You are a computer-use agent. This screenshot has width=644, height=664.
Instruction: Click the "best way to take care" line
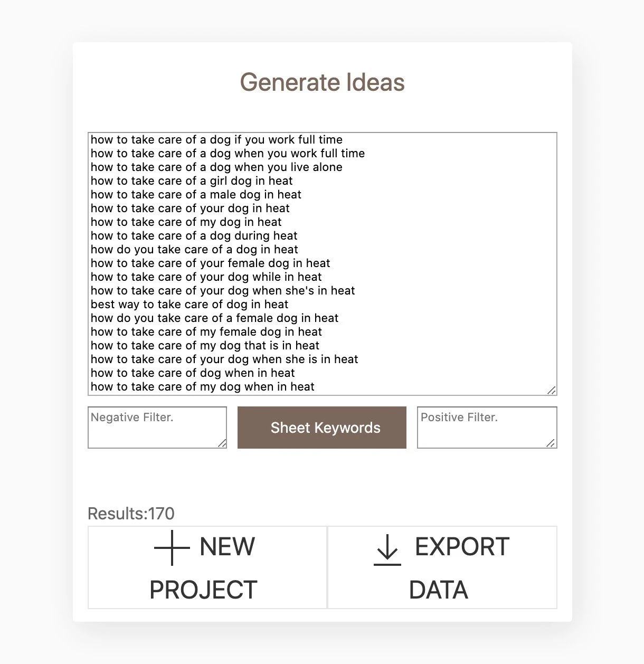pyautogui.click(x=190, y=305)
